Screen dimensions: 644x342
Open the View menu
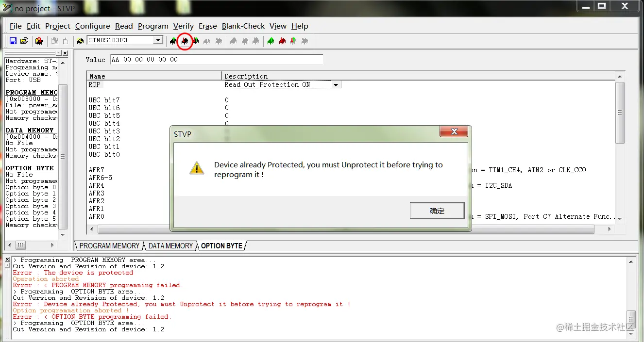point(278,26)
